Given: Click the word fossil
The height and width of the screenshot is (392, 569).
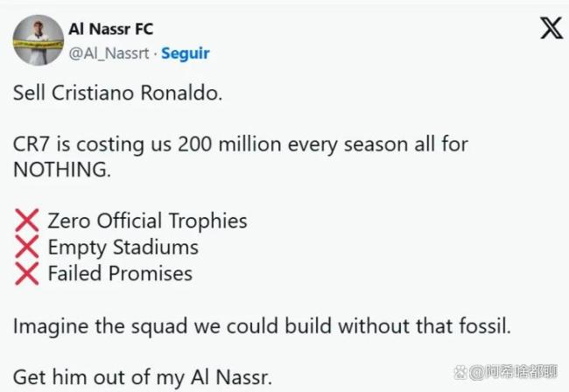Looking at the screenshot, I should (x=474, y=326).
